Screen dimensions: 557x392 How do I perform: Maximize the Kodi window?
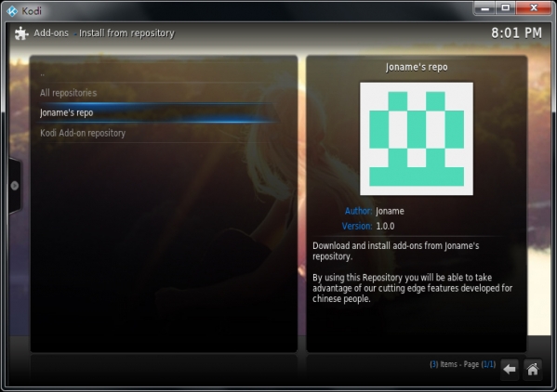pos(506,7)
